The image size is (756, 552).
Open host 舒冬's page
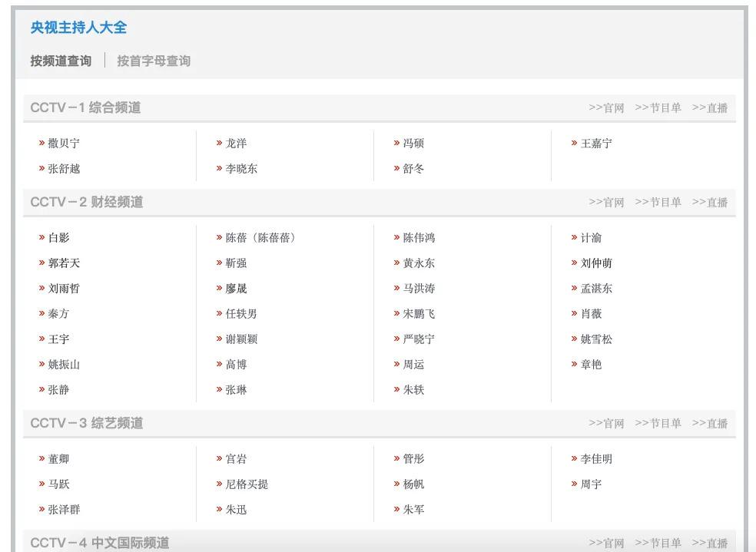coord(413,169)
